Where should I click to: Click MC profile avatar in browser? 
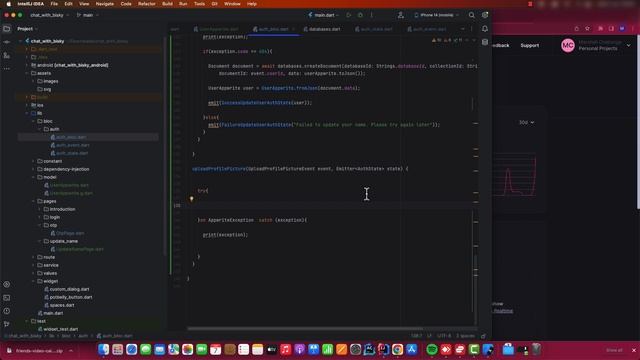click(568, 46)
